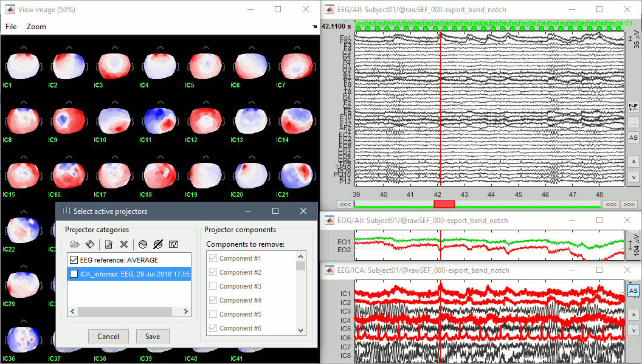The width and height of the screenshot is (642, 364).
Task: Click the crossed-out topography icon
Action: (x=158, y=244)
